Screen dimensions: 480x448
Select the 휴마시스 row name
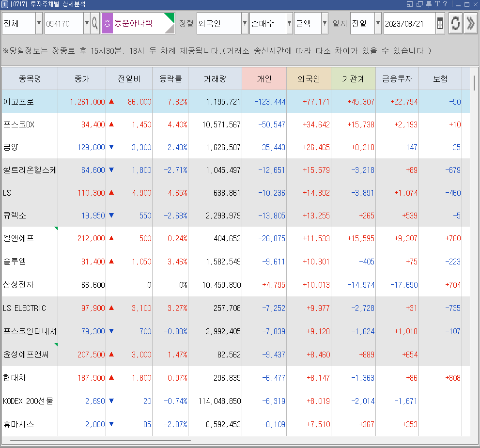[x=18, y=424]
